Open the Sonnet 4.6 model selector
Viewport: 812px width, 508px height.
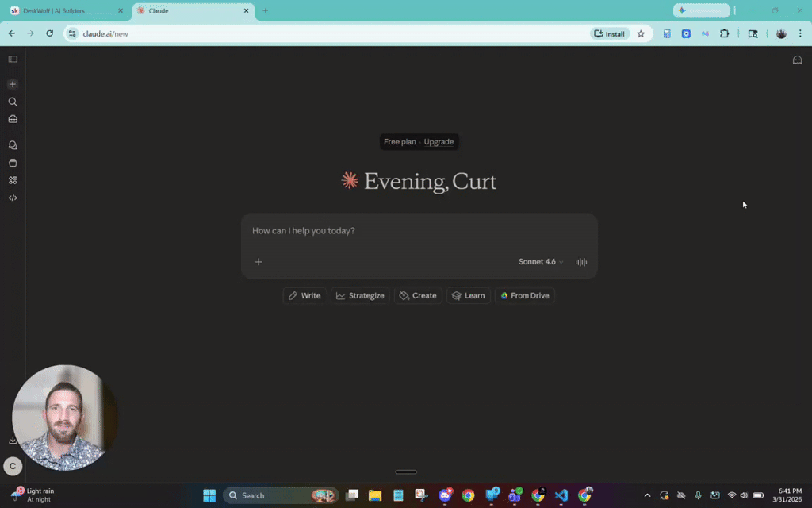pos(541,262)
